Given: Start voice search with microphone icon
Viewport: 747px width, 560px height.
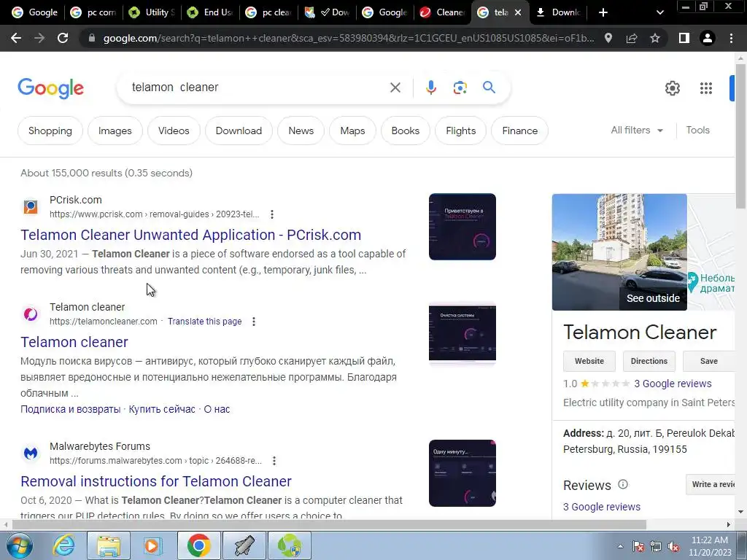Looking at the screenshot, I should click(x=430, y=87).
